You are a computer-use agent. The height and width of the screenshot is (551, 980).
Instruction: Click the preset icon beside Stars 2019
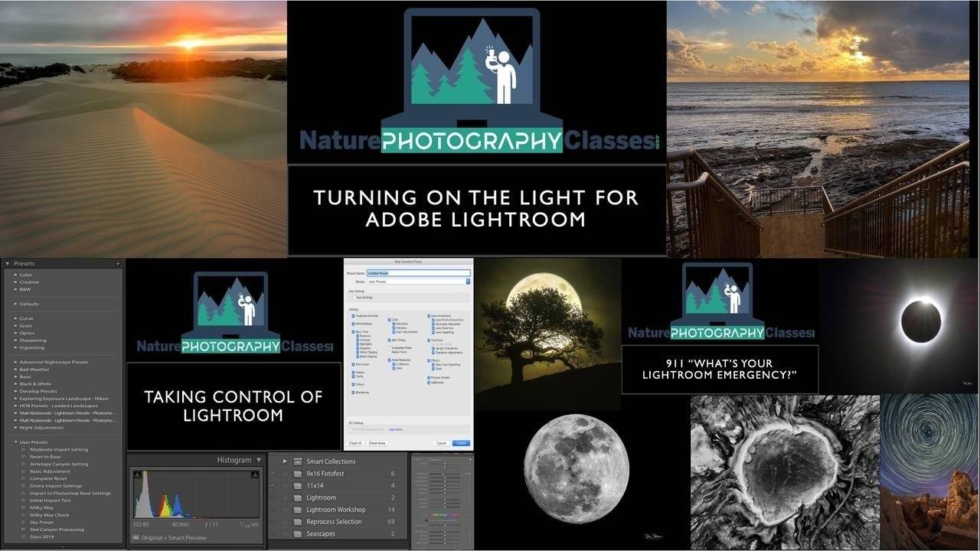(x=24, y=536)
